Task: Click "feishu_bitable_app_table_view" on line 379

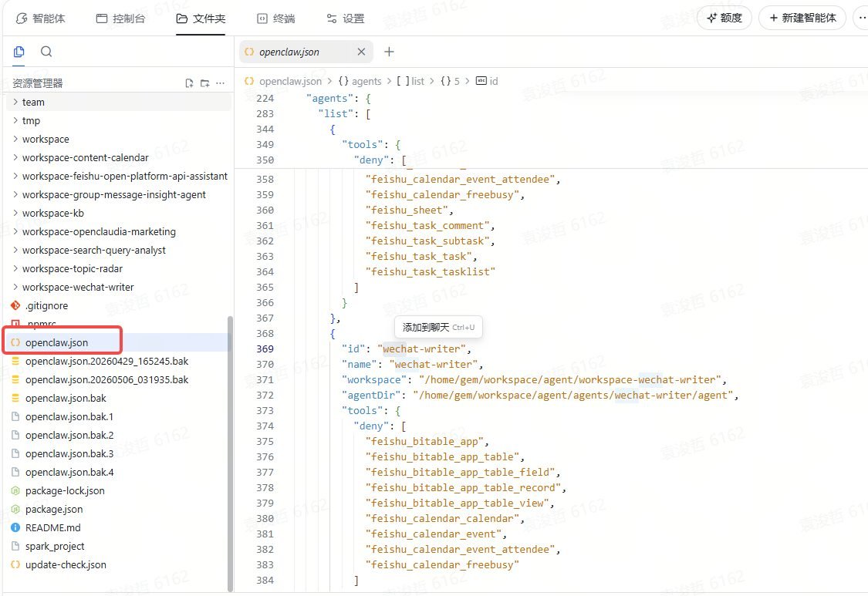Action: click(457, 503)
